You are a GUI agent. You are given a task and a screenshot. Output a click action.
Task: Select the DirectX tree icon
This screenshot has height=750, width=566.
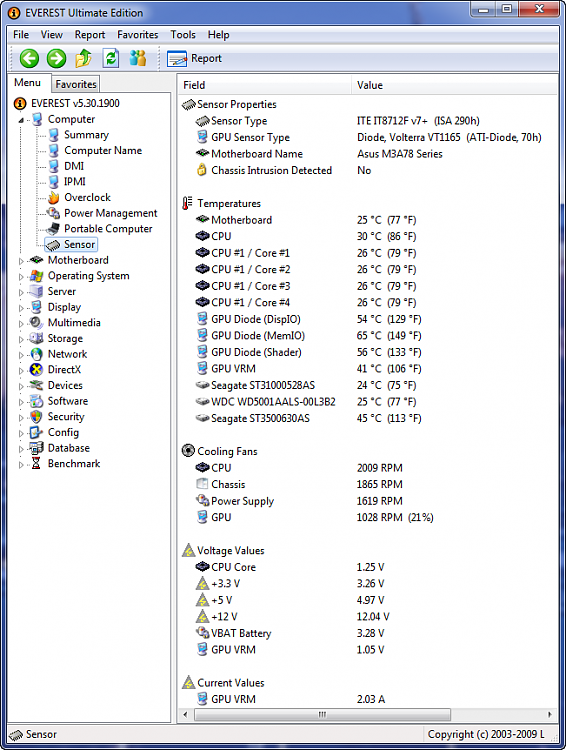36,370
